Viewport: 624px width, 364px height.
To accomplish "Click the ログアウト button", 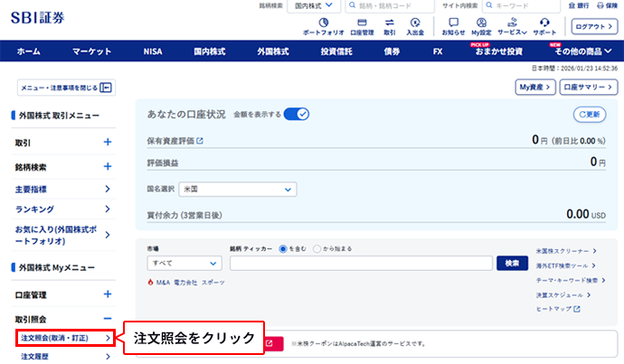I will pos(593,26).
